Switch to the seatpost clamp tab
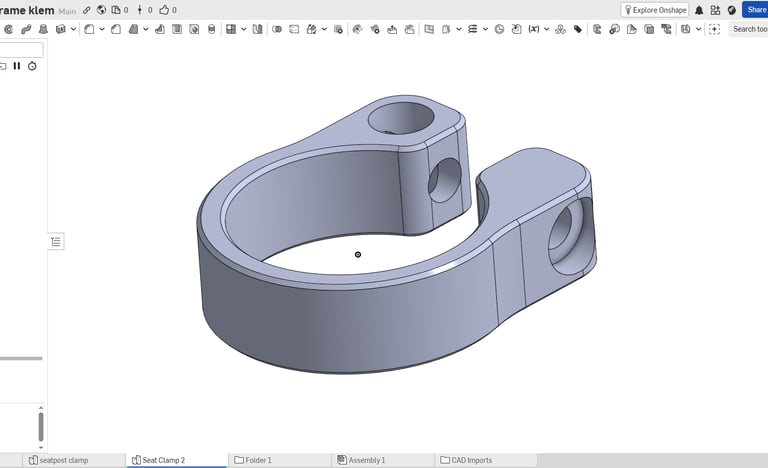Viewport: 768px width, 468px height. 64,460
